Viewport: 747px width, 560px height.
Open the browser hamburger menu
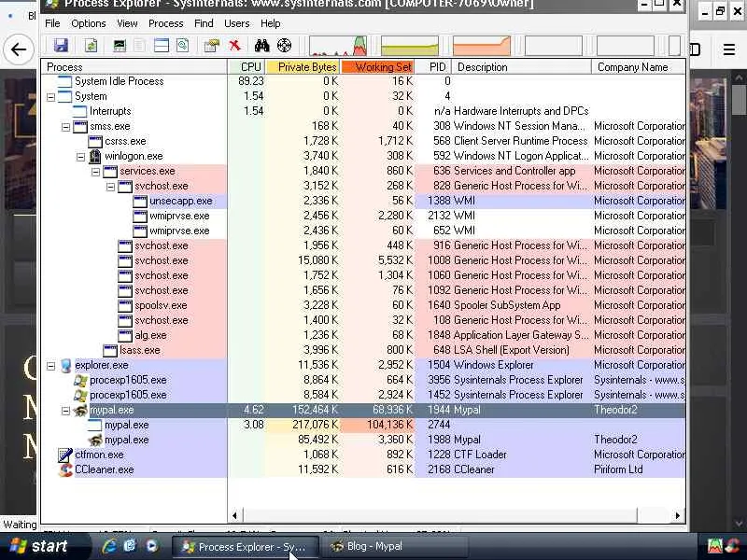[729, 49]
